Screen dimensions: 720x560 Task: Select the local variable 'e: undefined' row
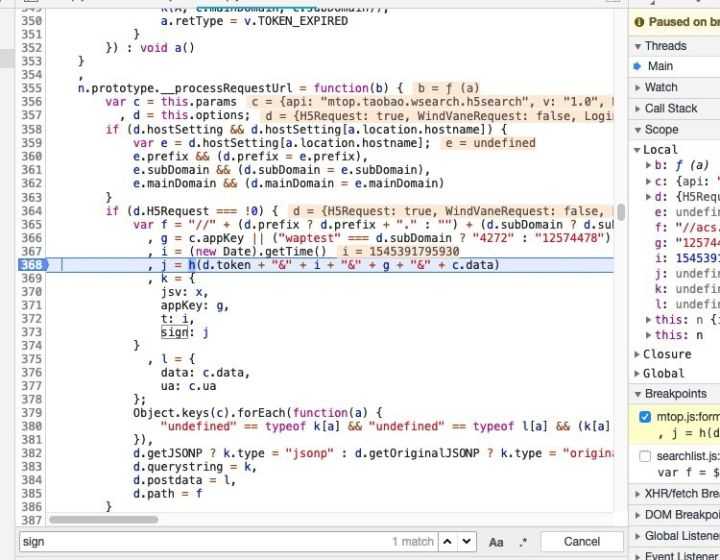687,212
